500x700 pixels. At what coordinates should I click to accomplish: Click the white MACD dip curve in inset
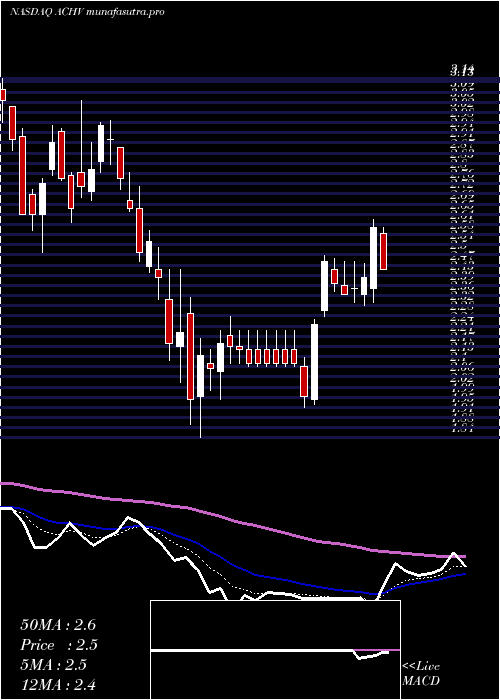coord(371,656)
